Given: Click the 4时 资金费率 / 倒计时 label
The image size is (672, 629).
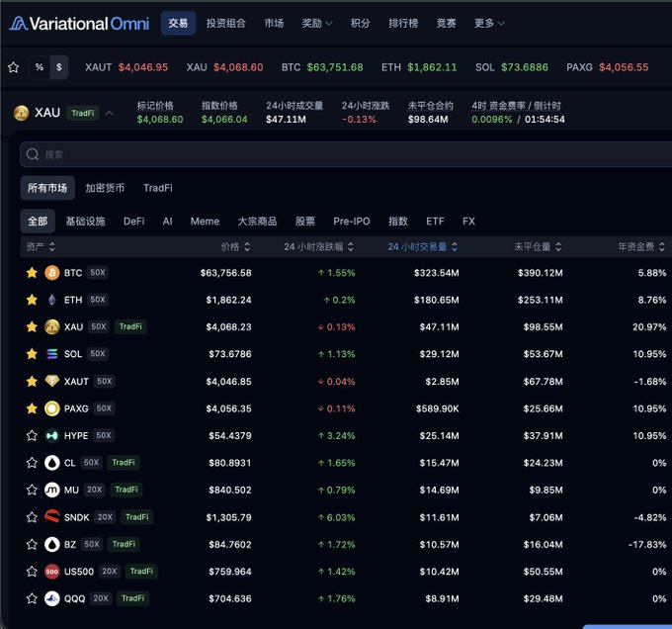Looking at the screenshot, I should [516, 106].
